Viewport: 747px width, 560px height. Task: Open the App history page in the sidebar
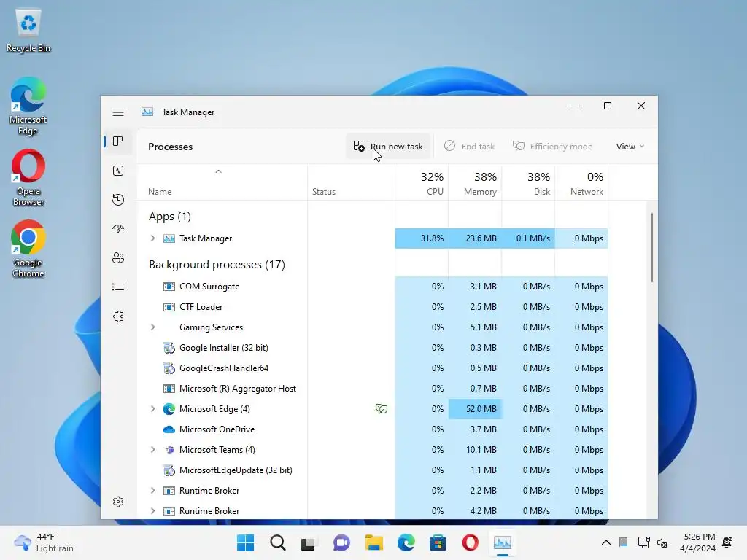click(x=118, y=200)
